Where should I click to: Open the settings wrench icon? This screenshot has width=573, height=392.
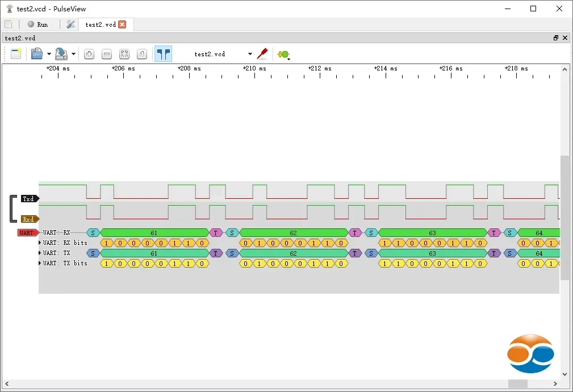point(70,24)
